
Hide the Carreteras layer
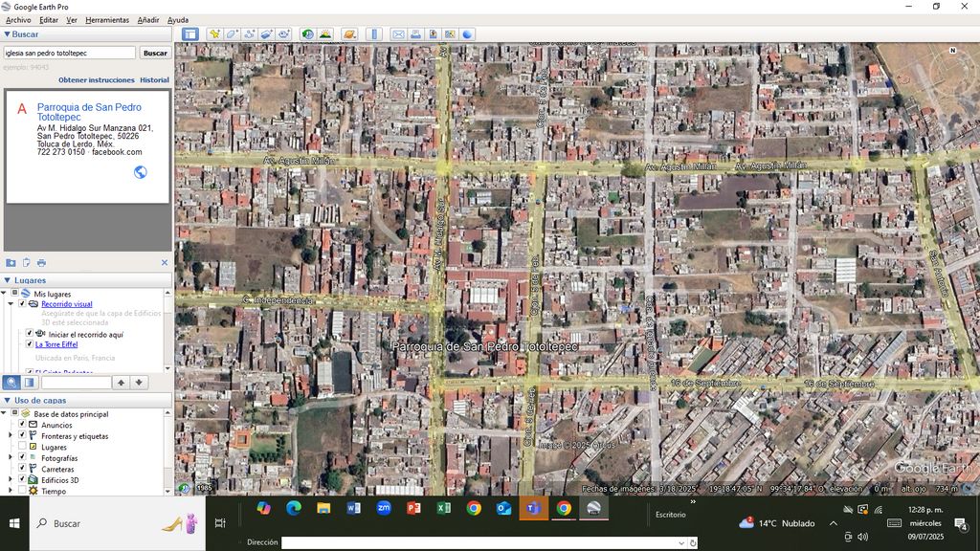[x=22, y=469]
